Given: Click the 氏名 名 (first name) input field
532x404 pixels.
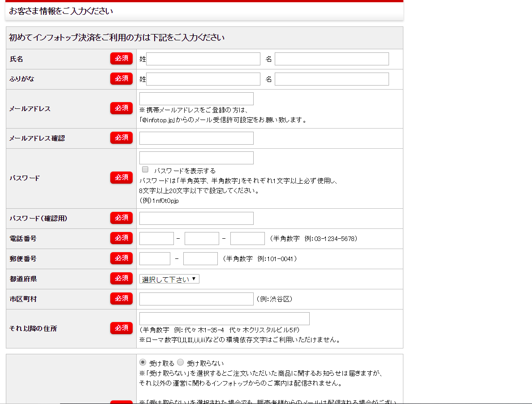Looking at the screenshot, I should (x=332, y=59).
